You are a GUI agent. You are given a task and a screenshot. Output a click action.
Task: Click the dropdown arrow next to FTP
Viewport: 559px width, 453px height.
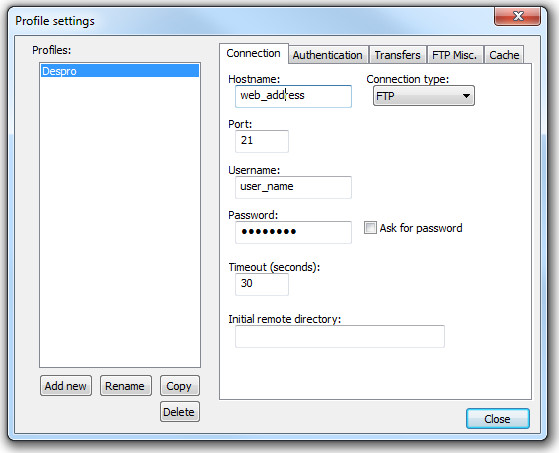tap(466, 96)
